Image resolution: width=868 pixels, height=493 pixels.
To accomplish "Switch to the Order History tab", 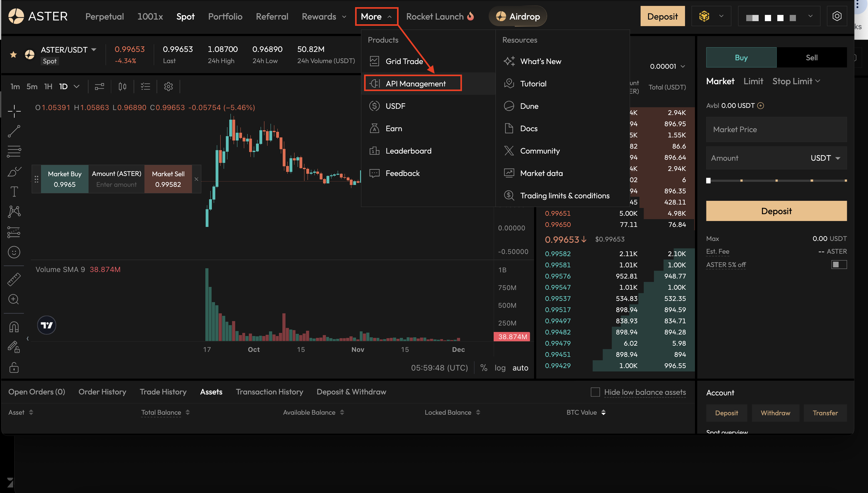I will (x=102, y=392).
